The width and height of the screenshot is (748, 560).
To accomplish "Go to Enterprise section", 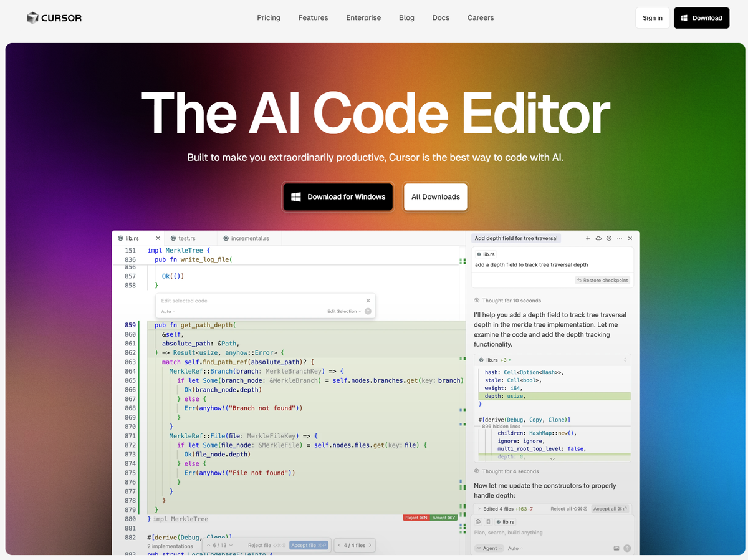I will click(x=363, y=18).
